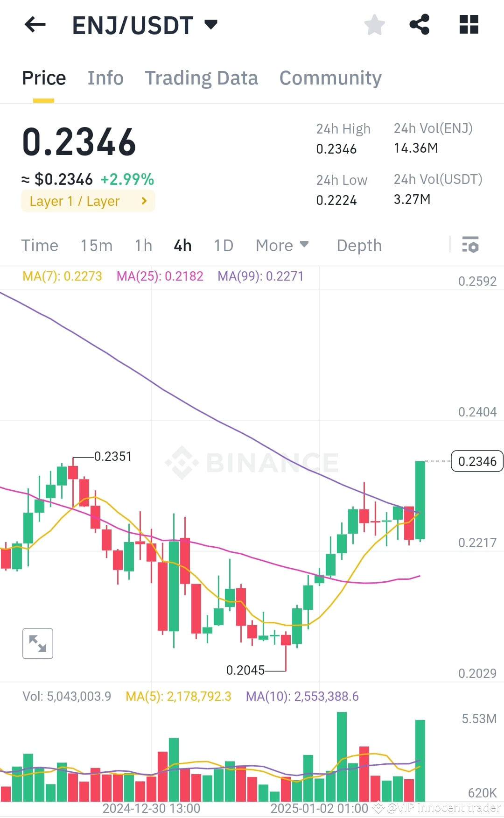
Task: Tap the back arrow to exit chart
Action: (35, 25)
